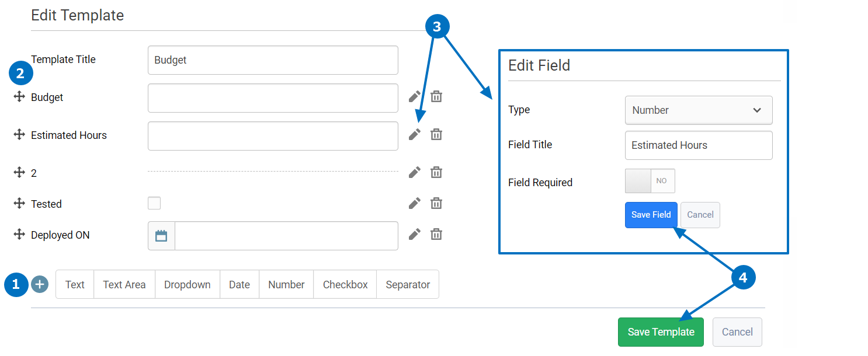868x356 pixels.
Task: Open the Type dropdown showing Number
Action: pos(699,110)
